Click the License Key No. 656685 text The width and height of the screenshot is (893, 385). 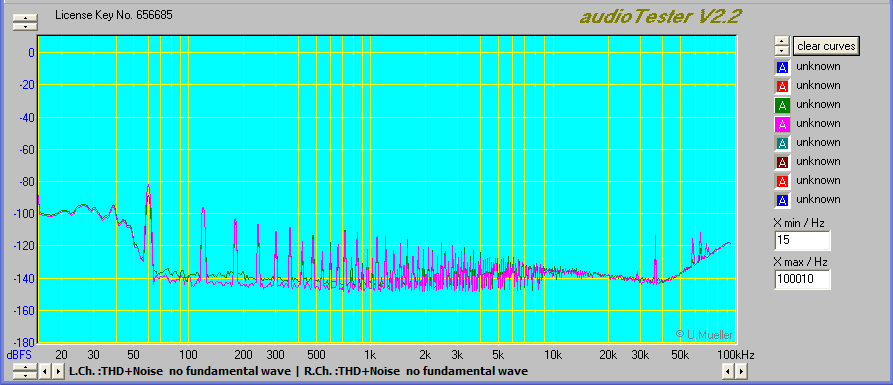(x=114, y=15)
